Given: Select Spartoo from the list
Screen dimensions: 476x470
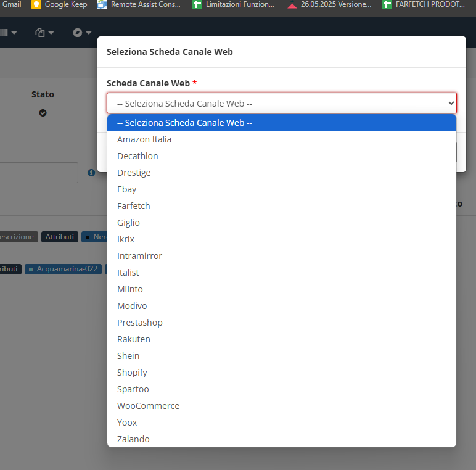Looking at the screenshot, I should coord(281,389).
